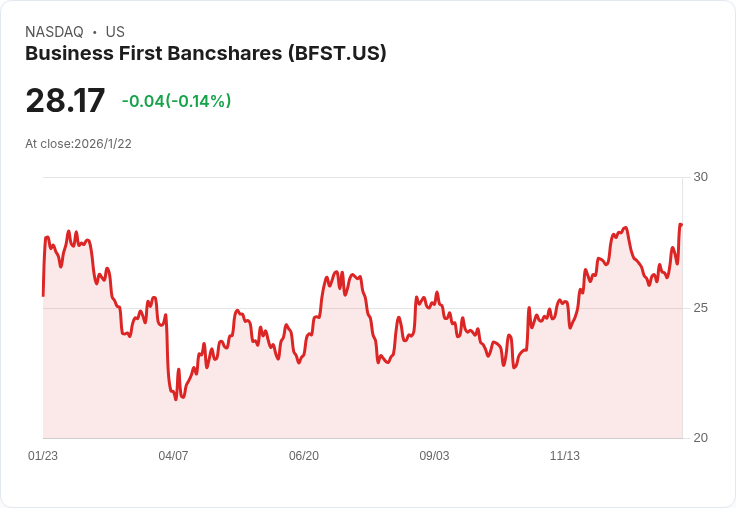This screenshot has height=508, width=736.
Task: Click the 25 label on the price axis
Action: (700, 308)
